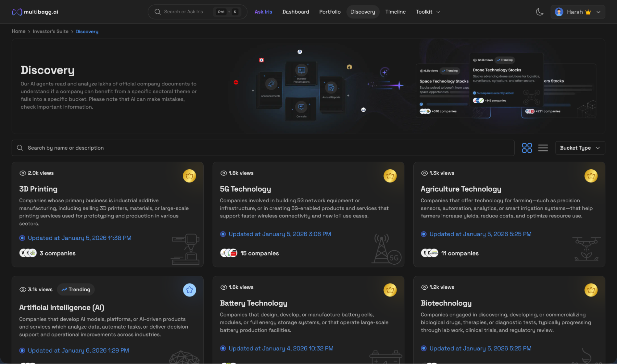Click the crown badge on Biotechnology card
This screenshot has height=364, width=617.
coord(591,290)
